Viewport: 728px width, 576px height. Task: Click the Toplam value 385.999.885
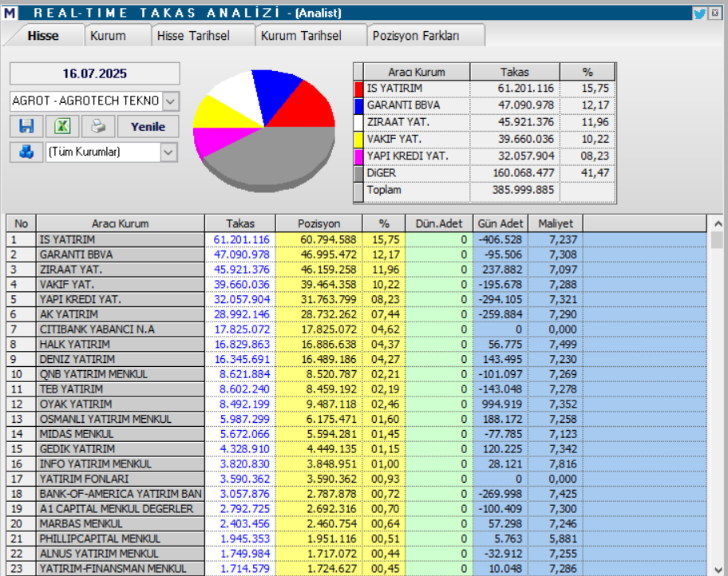[x=524, y=190]
